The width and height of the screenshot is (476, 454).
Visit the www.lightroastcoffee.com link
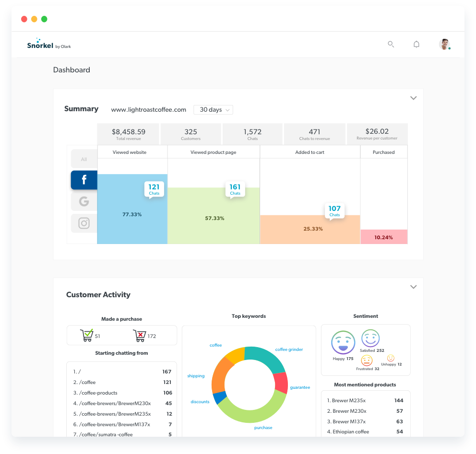pyautogui.click(x=148, y=109)
